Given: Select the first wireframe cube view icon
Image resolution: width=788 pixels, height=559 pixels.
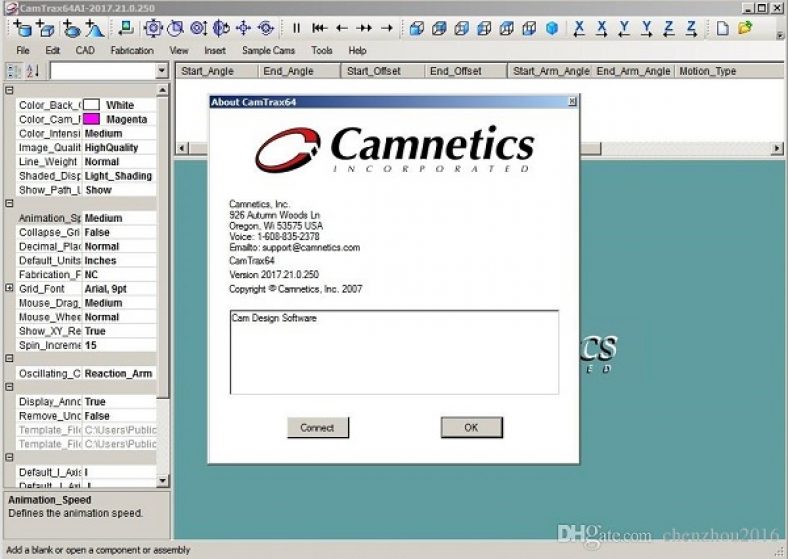Looking at the screenshot, I should pos(416,28).
